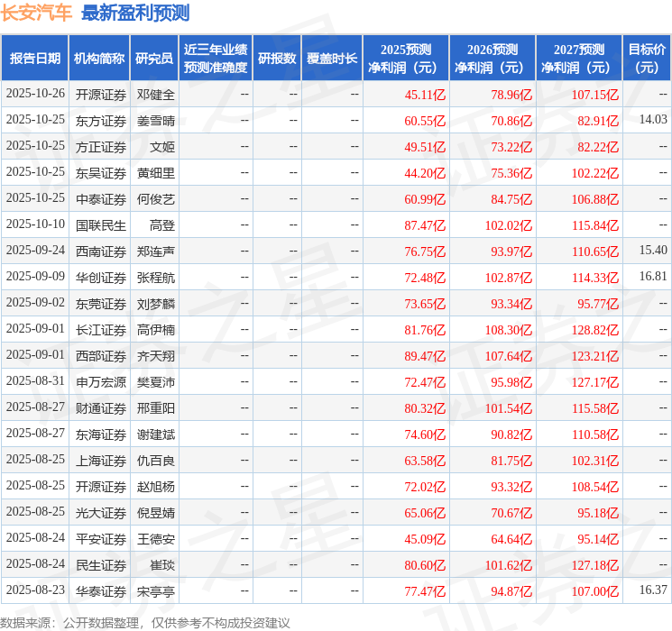Click the 机构简称 column header
Screen dimensions: 672x631
click(99, 59)
